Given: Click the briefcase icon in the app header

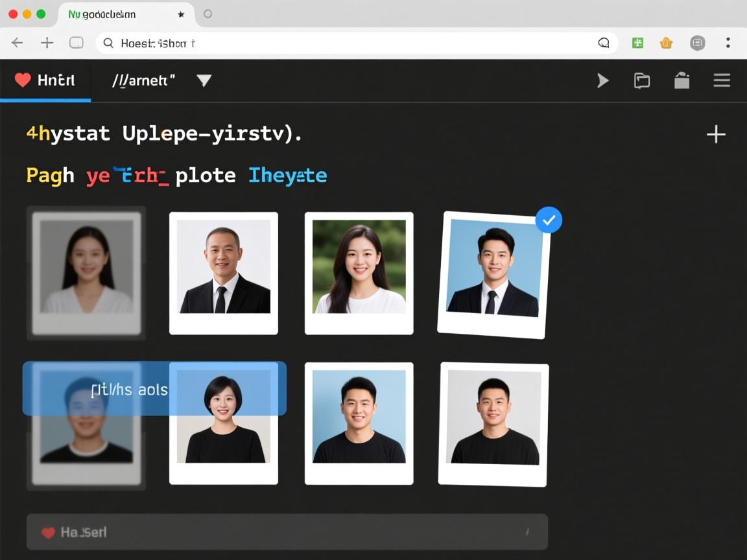Looking at the screenshot, I should coord(682,80).
